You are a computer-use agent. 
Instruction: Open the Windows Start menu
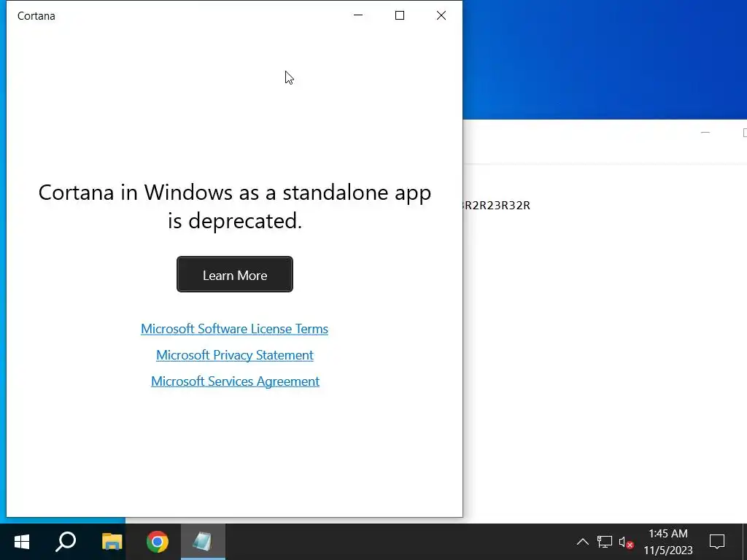pos(21,542)
